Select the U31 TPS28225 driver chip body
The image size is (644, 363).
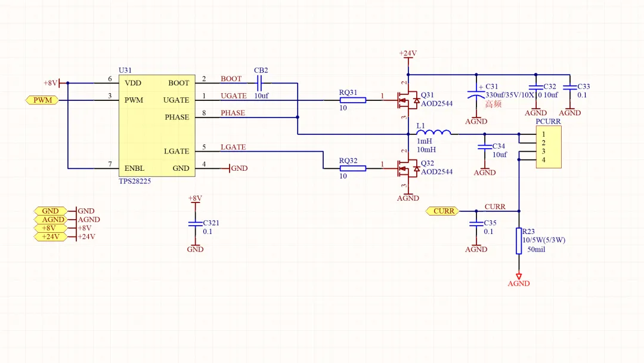tap(157, 125)
